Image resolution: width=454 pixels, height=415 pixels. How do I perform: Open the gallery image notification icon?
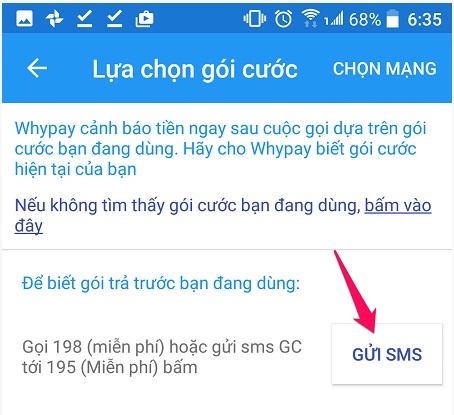[24, 18]
